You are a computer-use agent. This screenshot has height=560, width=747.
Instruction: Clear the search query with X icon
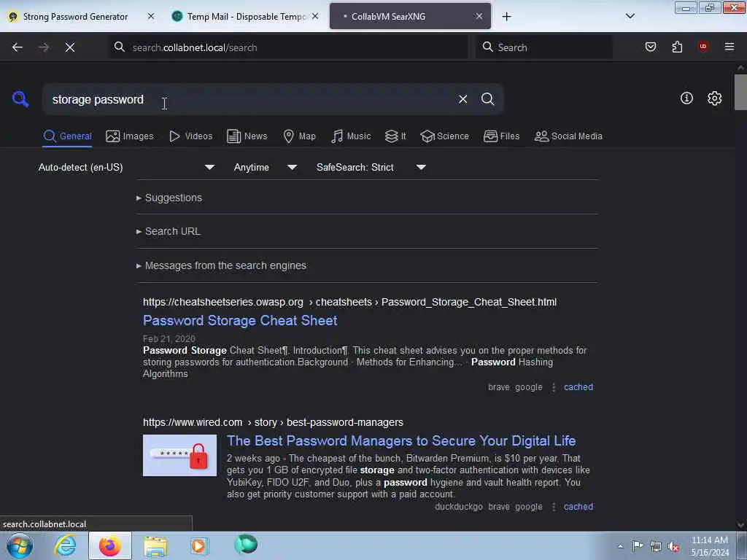click(462, 99)
